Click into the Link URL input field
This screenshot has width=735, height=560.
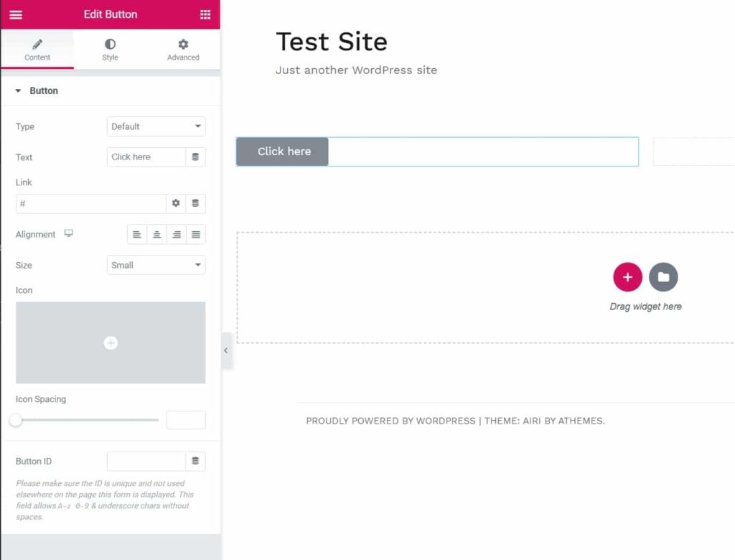(90, 204)
